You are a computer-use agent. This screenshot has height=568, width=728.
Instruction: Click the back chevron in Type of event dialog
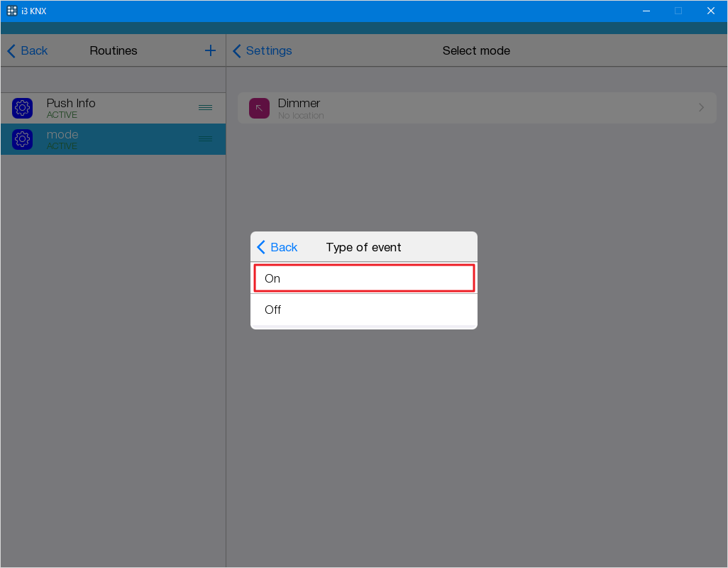261,247
